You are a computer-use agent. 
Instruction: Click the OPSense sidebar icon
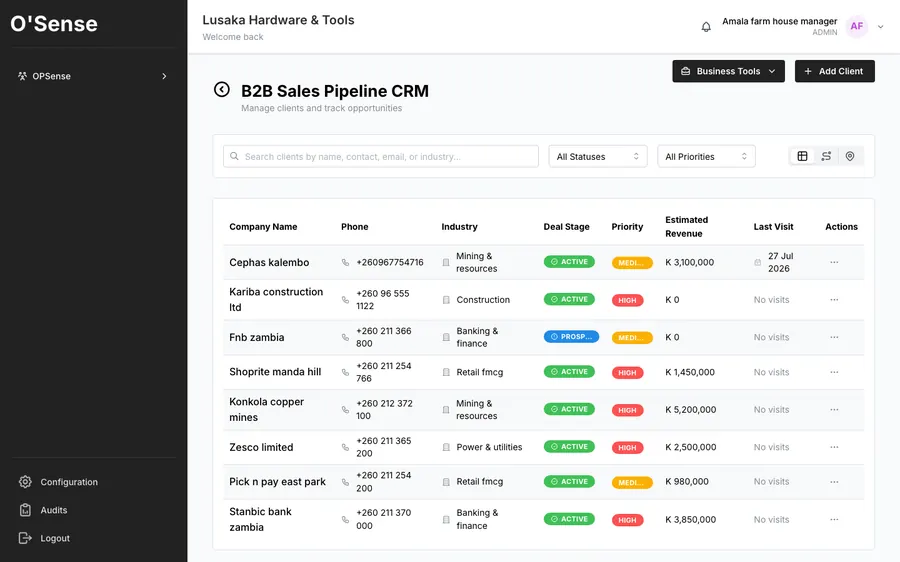coord(22,76)
